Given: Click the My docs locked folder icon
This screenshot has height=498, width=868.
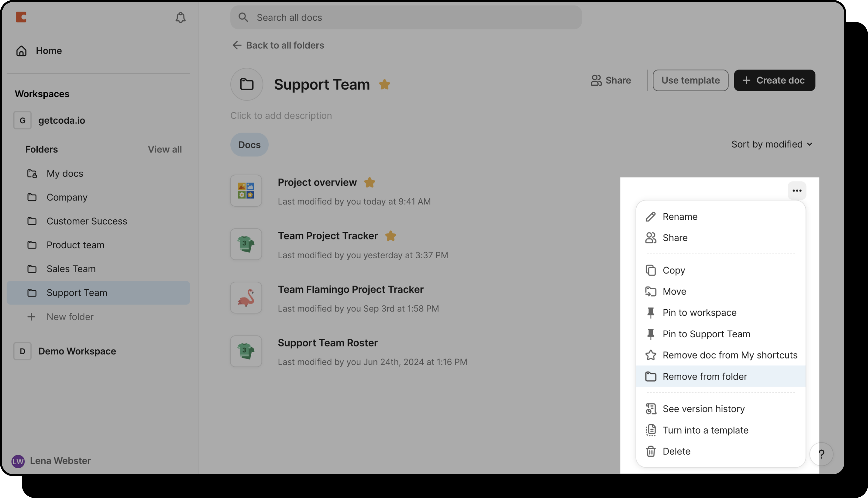Looking at the screenshot, I should click(32, 174).
